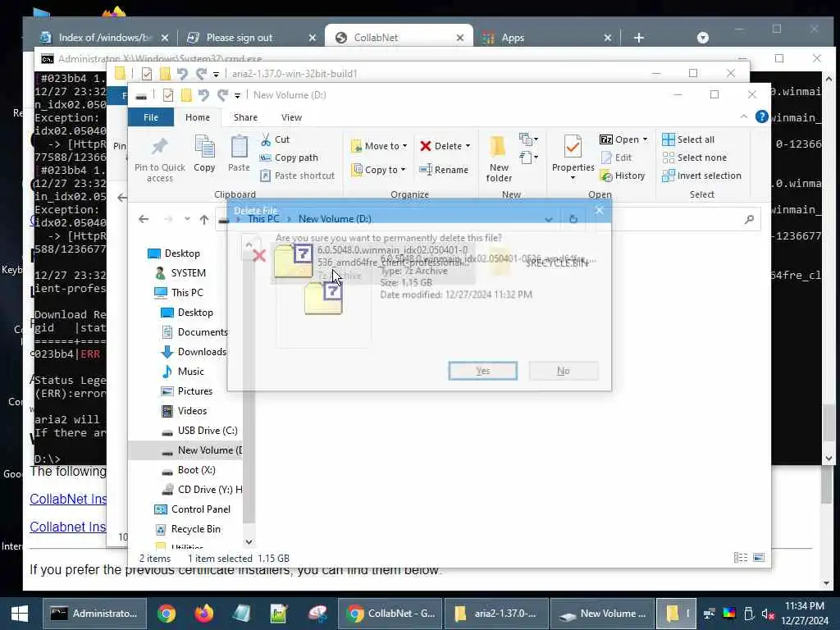Open the File tab in the ribbon
Image resolution: width=840 pixels, height=630 pixels.
[x=151, y=117]
